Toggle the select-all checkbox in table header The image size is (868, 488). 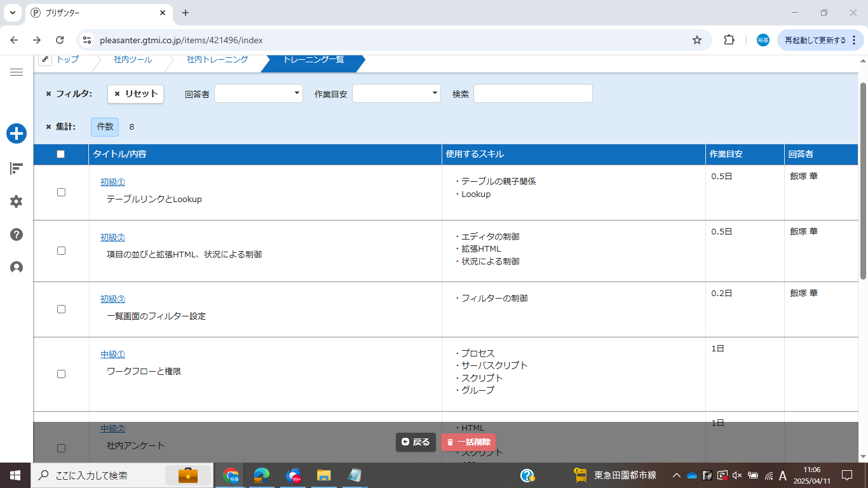[x=61, y=154]
